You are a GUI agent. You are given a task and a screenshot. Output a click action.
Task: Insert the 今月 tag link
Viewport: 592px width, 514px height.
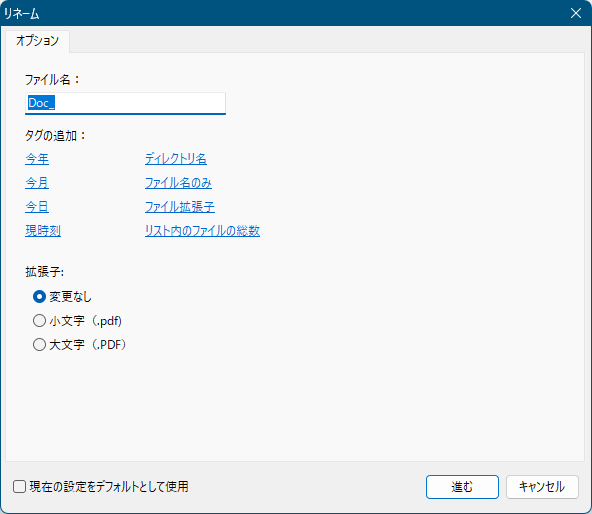pyautogui.click(x=37, y=183)
